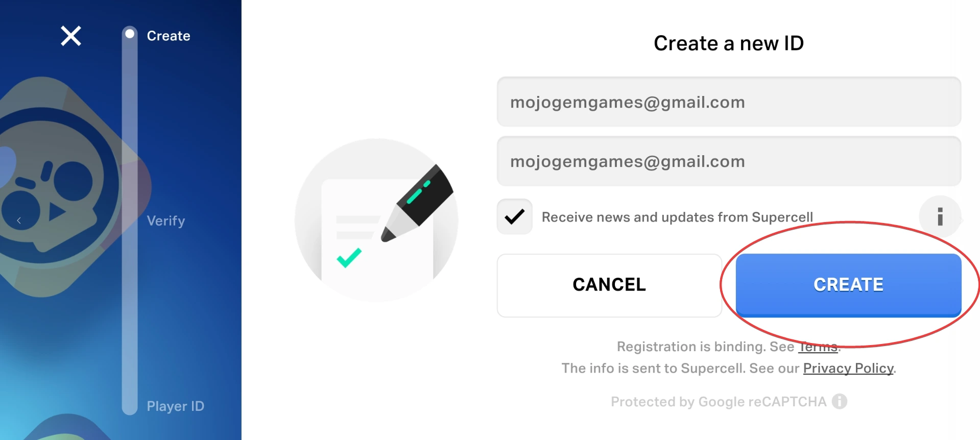980x440 pixels.
Task: Click the reCAPTCHA info icon
Action: 839,402
